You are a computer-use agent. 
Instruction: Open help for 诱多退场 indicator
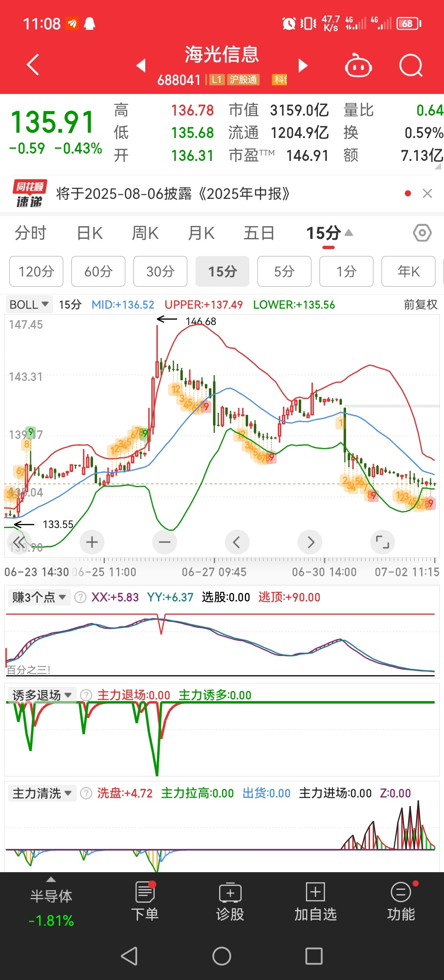pos(86,695)
